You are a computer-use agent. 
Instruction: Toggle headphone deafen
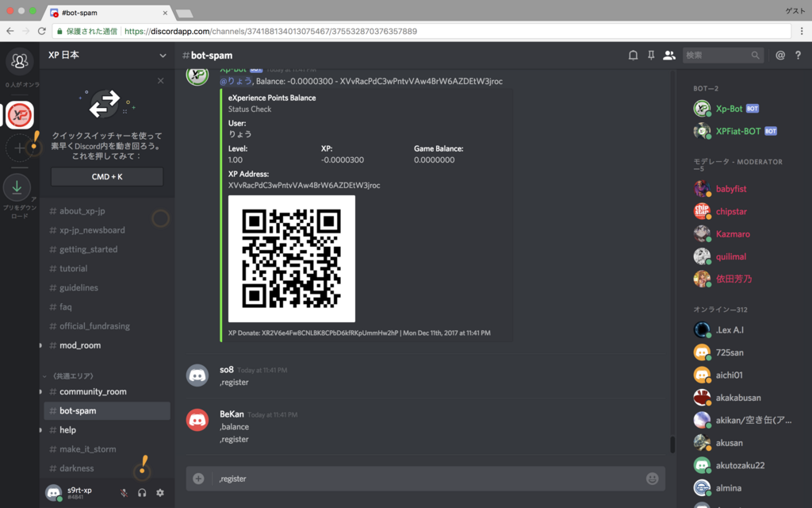click(x=142, y=492)
